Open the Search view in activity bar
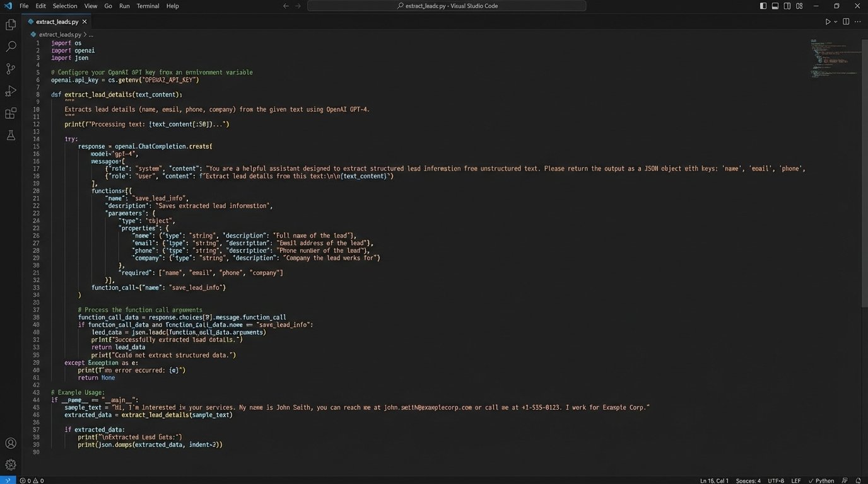868x484 pixels. click(11, 47)
